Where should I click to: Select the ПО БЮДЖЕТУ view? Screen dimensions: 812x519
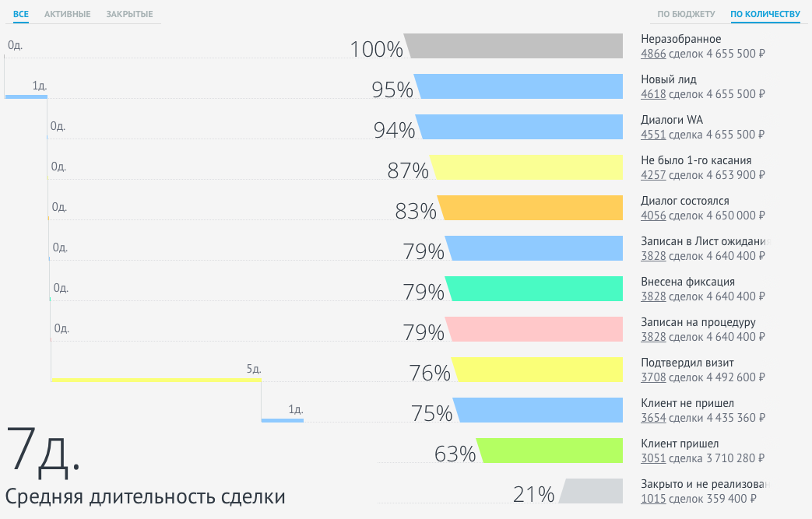[x=686, y=14]
